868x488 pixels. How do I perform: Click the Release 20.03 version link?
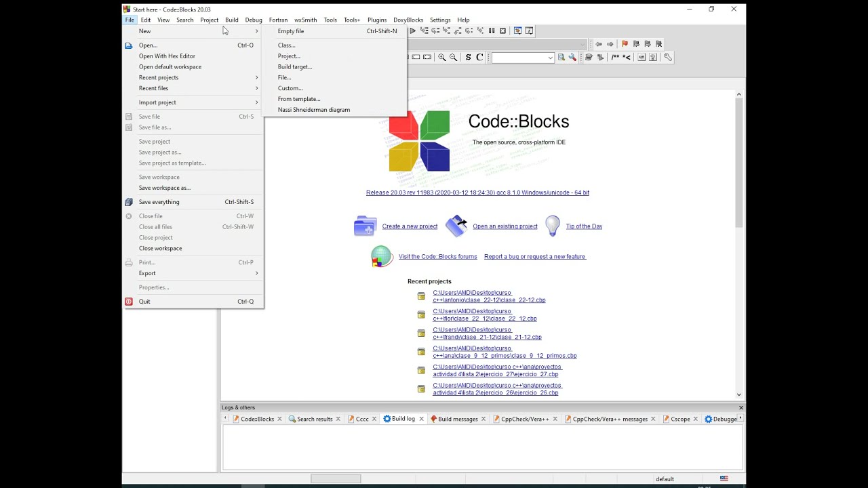click(477, 192)
